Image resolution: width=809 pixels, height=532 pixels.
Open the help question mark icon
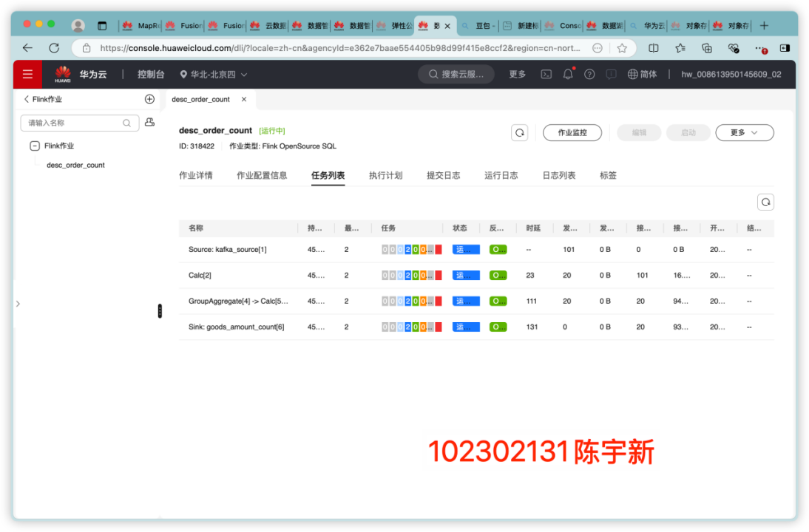589,74
